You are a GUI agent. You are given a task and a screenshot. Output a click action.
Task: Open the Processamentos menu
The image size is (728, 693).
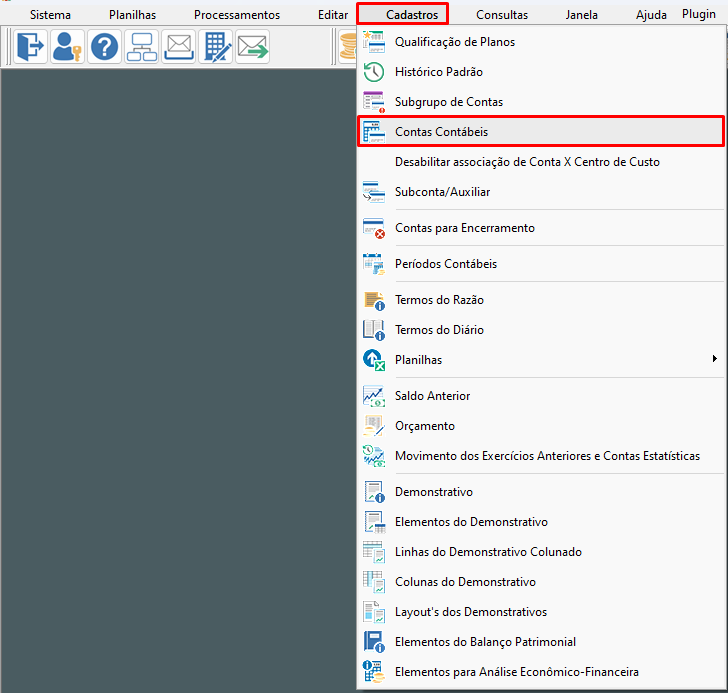tap(237, 15)
